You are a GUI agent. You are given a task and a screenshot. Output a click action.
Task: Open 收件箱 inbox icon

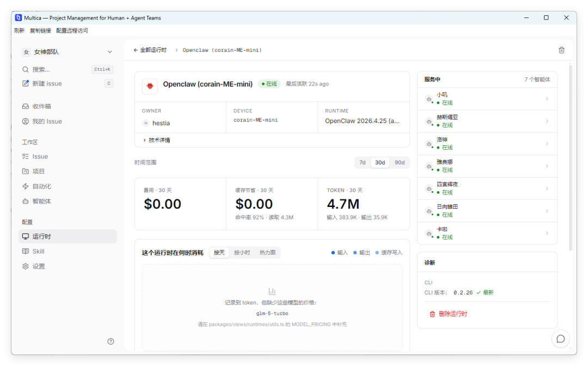tap(26, 106)
